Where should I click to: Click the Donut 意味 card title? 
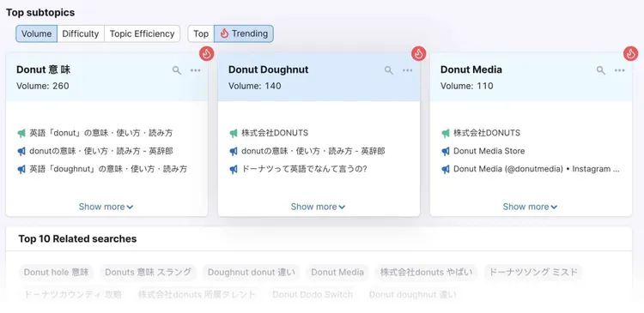[x=43, y=69]
